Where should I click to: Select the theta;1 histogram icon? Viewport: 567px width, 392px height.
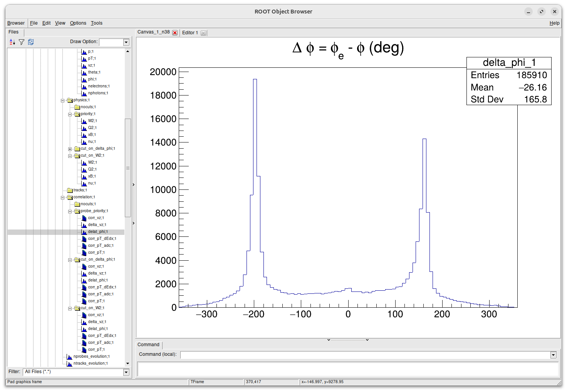pyautogui.click(x=84, y=72)
